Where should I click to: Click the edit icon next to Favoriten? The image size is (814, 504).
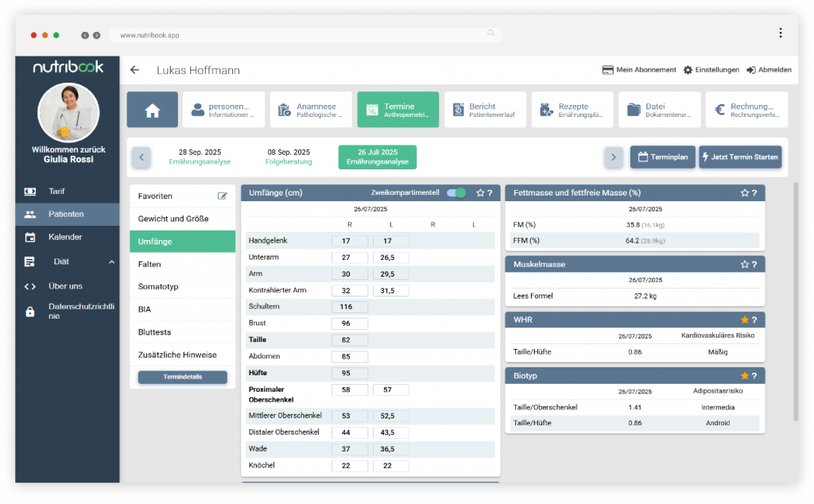pyautogui.click(x=223, y=196)
